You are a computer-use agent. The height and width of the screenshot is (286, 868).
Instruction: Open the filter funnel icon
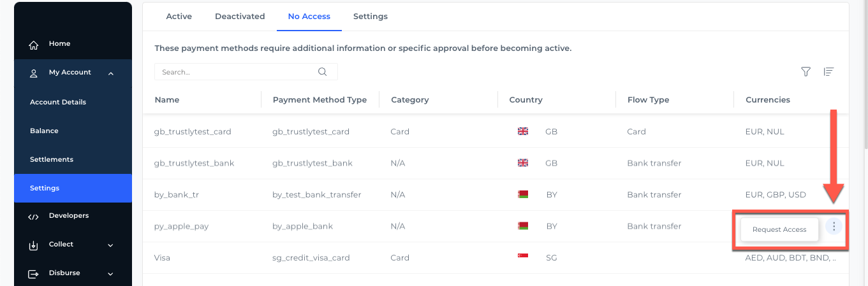(x=805, y=72)
